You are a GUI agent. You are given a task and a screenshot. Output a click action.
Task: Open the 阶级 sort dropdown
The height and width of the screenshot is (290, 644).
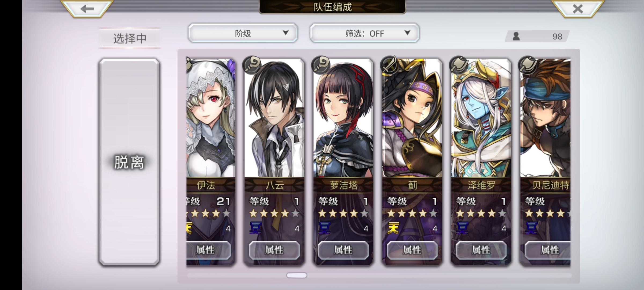(243, 33)
